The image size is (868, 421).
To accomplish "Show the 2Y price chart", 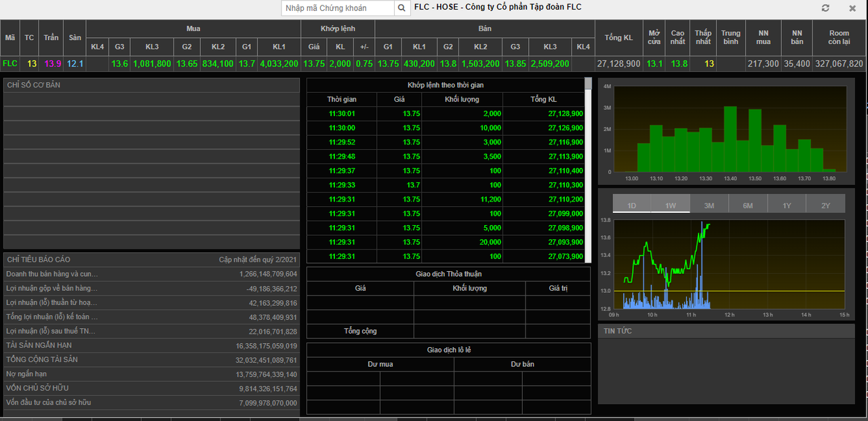I will (825, 204).
